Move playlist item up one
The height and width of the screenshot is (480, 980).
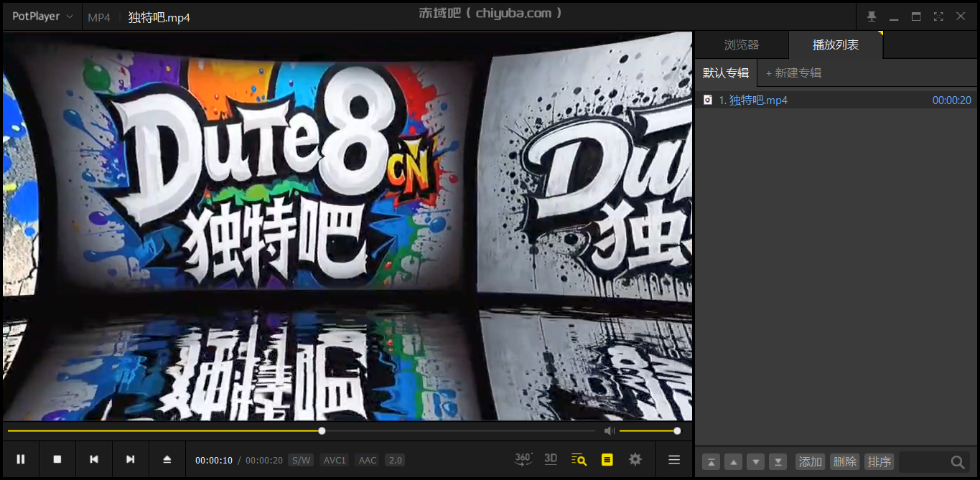coord(733,462)
